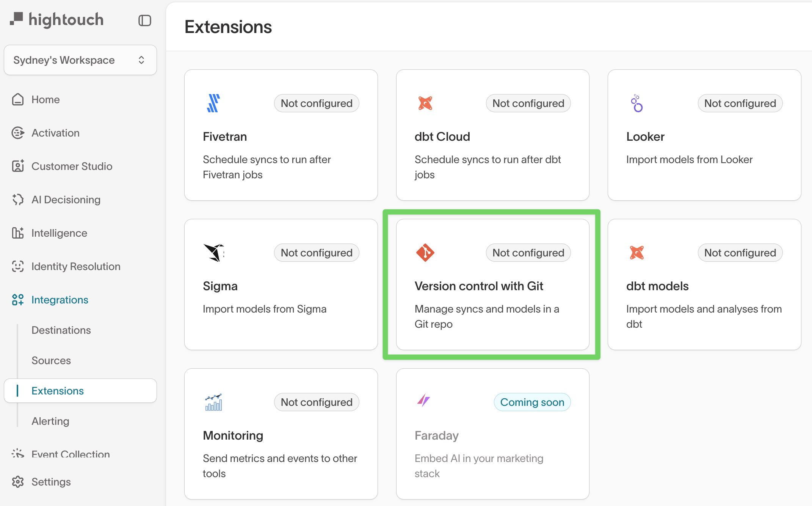
Task: Click the Customer Studio sidebar icon
Action: pyautogui.click(x=18, y=166)
